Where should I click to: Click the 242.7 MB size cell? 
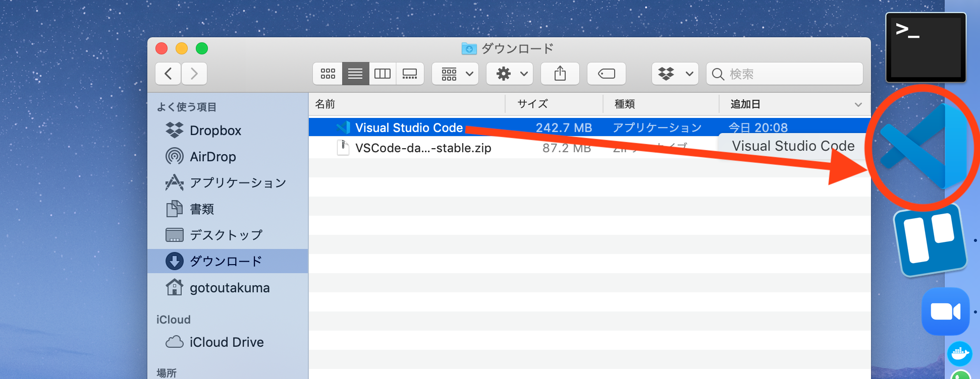pos(564,128)
